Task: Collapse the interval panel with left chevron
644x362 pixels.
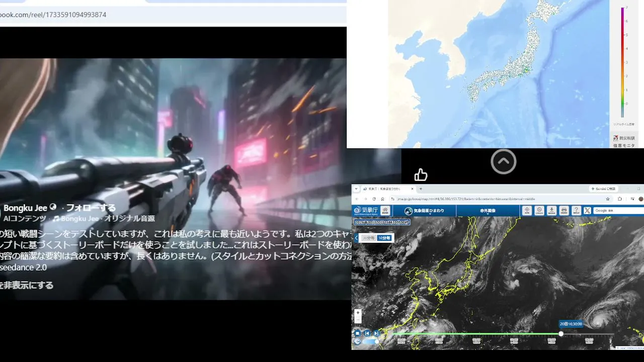Action: point(357,238)
